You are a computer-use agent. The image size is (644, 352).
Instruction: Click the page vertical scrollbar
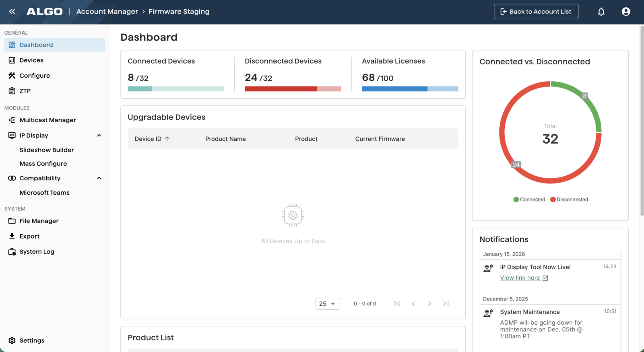tap(642, 121)
